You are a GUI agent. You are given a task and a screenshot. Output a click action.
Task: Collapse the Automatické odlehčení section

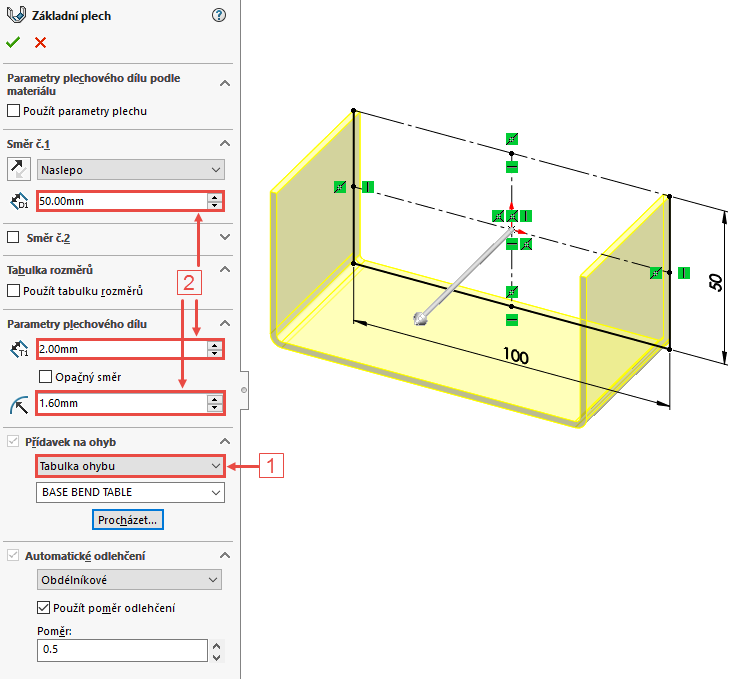click(x=225, y=556)
